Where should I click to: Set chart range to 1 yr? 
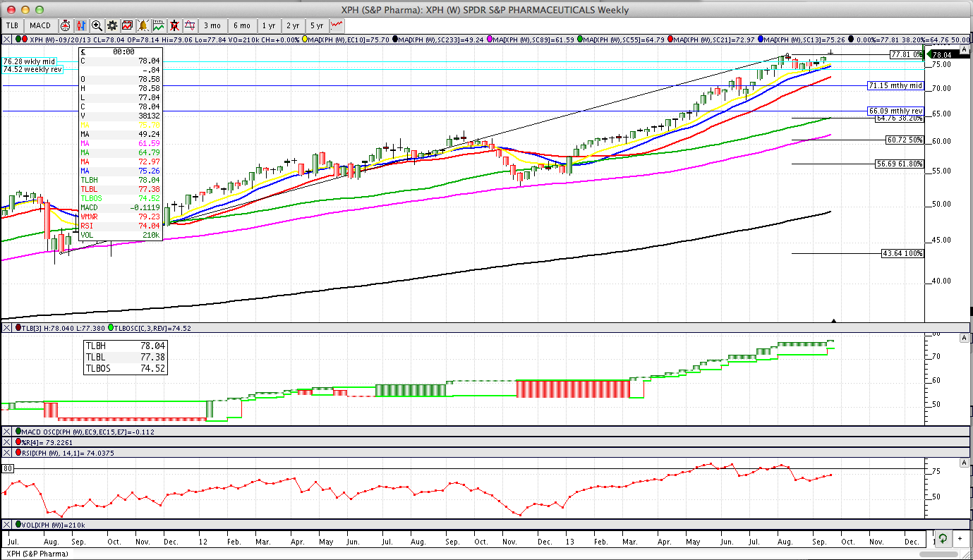(x=269, y=25)
